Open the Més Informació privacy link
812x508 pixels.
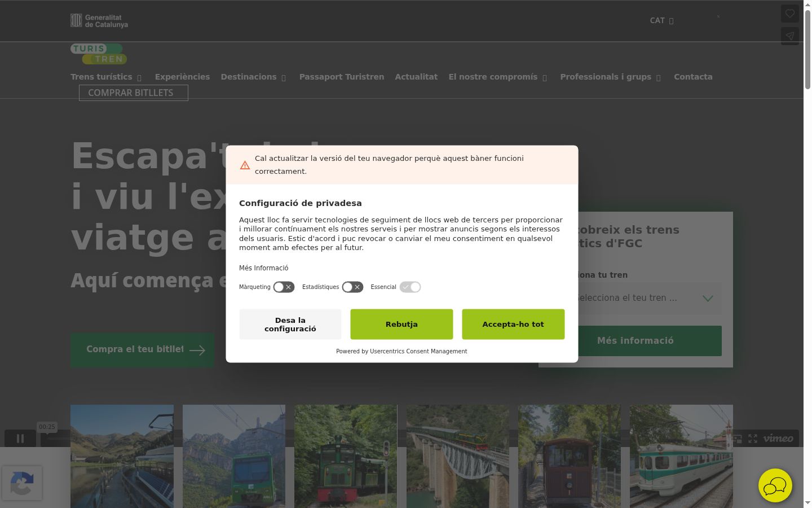click(263, 268)
